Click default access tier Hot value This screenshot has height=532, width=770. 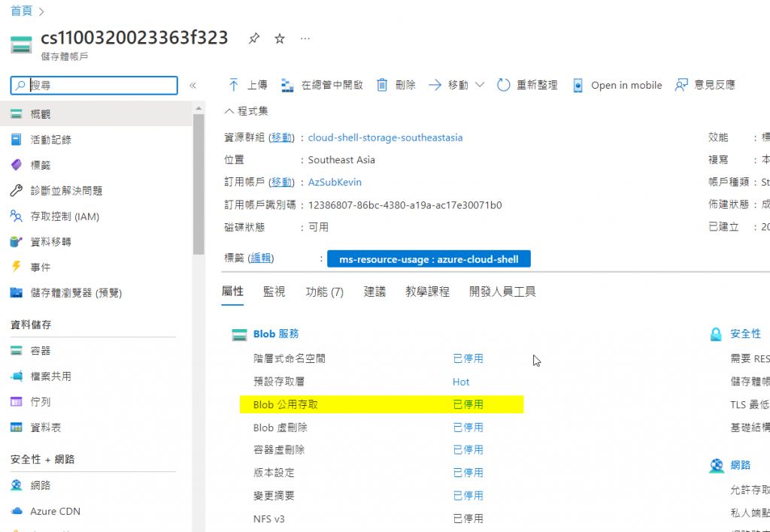click(461, 382)
